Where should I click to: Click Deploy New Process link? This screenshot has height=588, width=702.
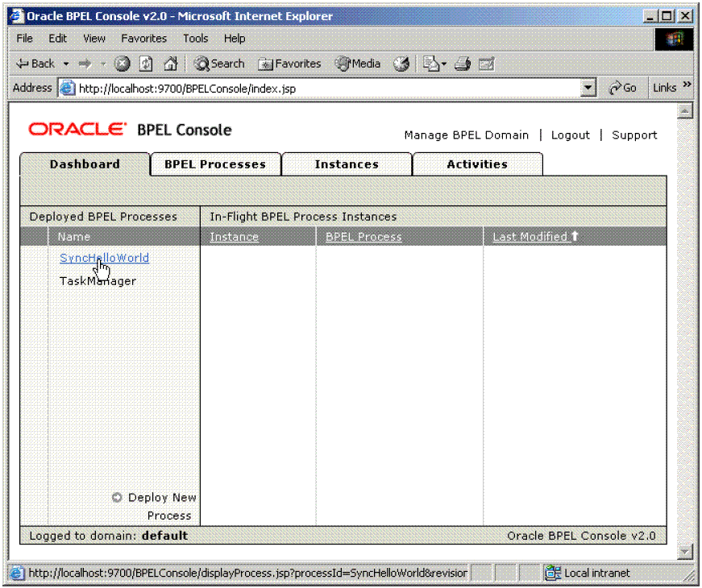tap(162, 507)
